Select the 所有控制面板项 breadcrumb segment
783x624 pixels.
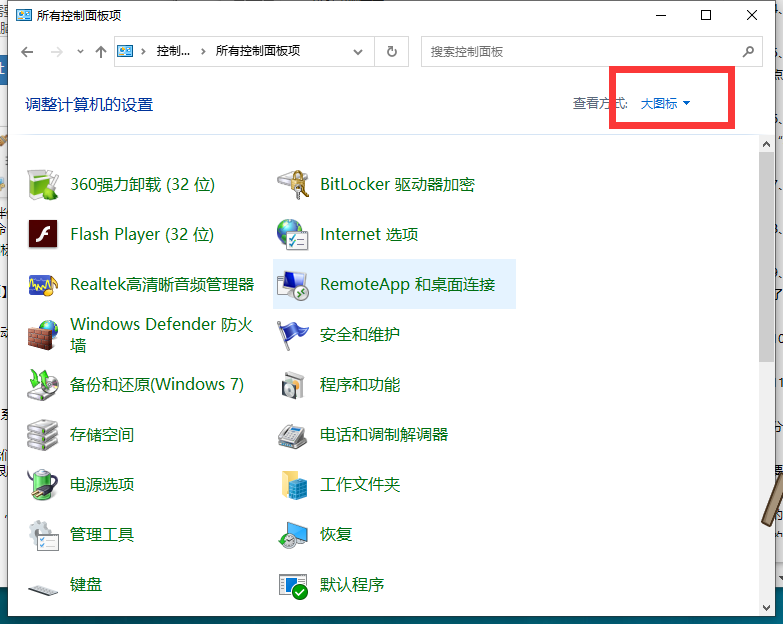[x=258, y=51]
